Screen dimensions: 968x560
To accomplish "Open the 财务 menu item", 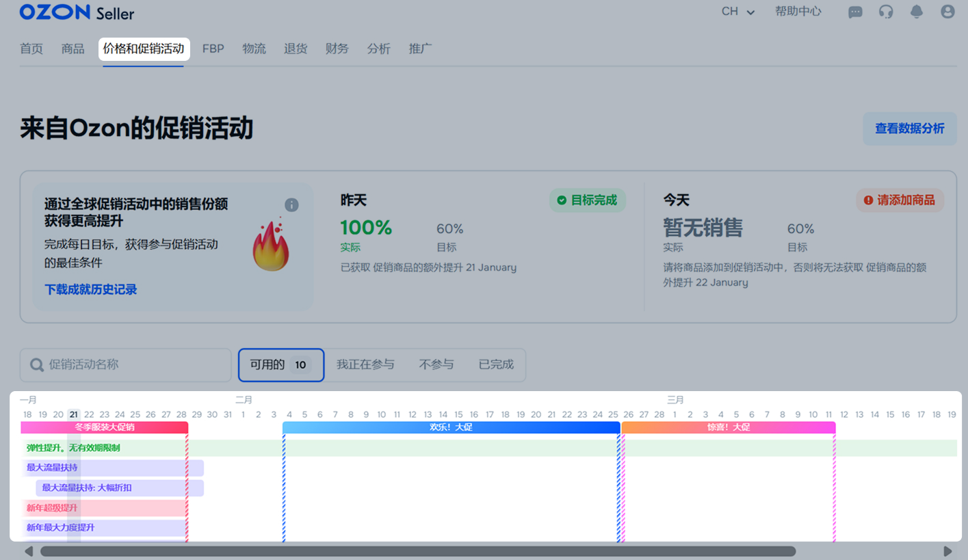I will click(x=337, y=49).
